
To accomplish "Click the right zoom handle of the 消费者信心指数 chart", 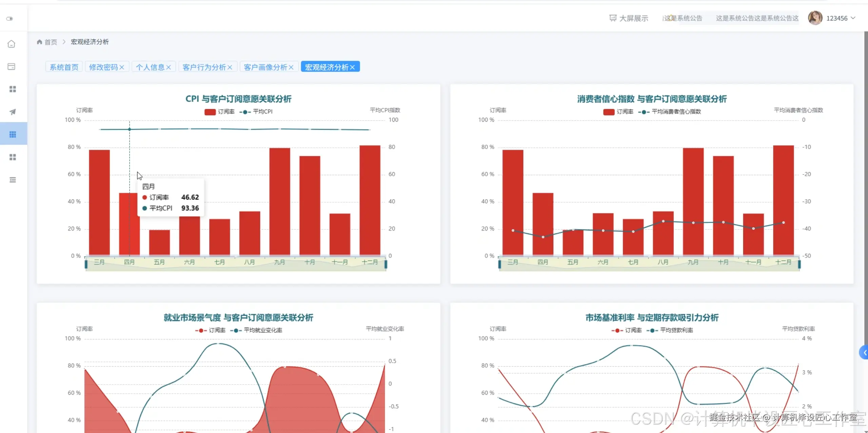I will coord(799,264).
